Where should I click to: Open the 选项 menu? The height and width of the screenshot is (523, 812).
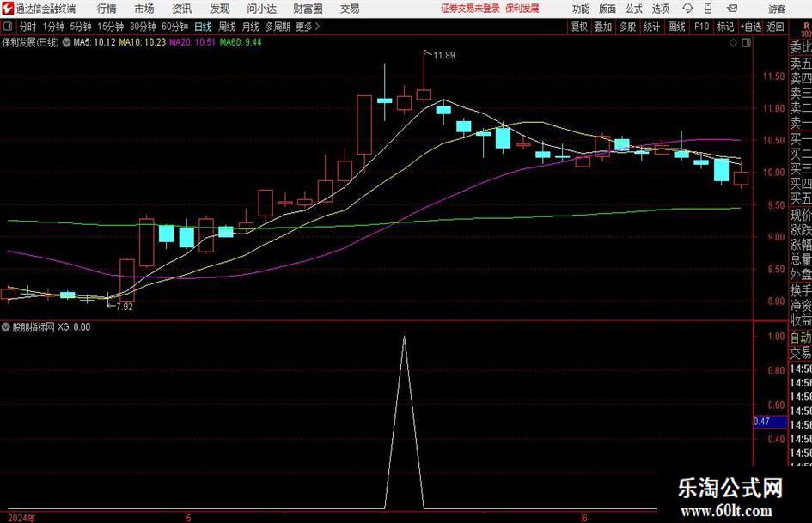click(x=660, y=9)
